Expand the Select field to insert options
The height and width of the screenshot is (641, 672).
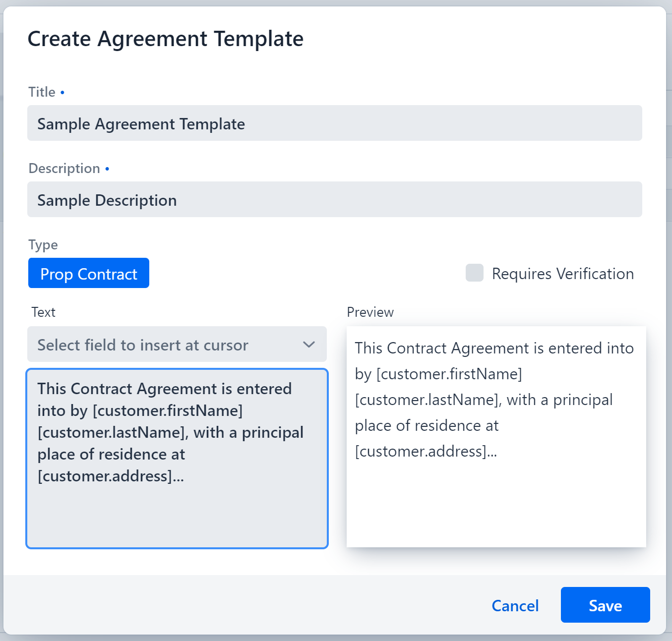point(177,344)
